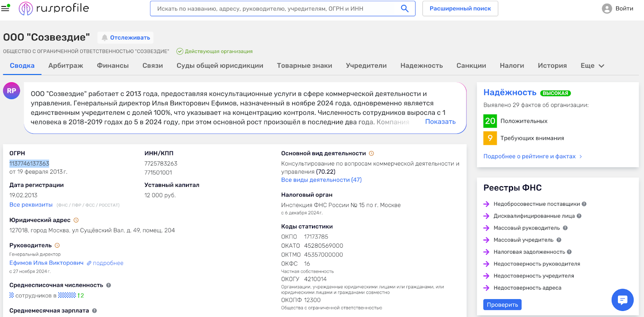Image resolution: width=644 pixels, height=317 pixels.
Task: Expand company description with Показать
Action: pyautogui.click(x=440, y=122)
